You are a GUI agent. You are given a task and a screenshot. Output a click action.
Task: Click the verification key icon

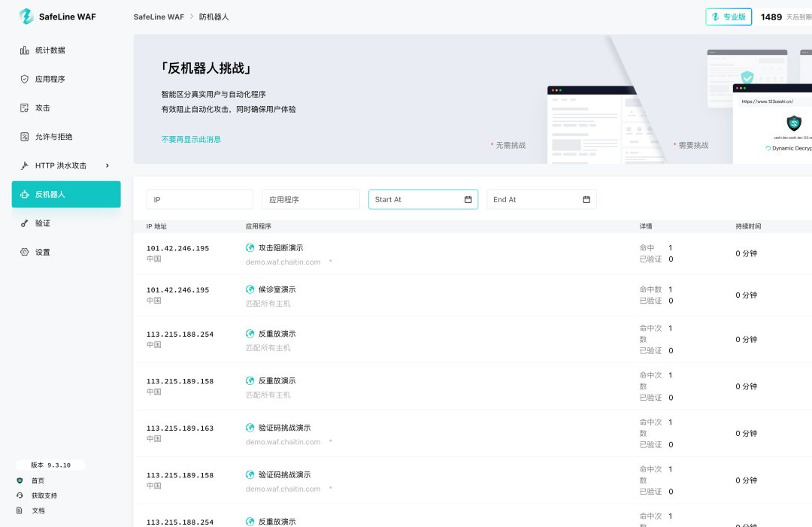point(24,223)
